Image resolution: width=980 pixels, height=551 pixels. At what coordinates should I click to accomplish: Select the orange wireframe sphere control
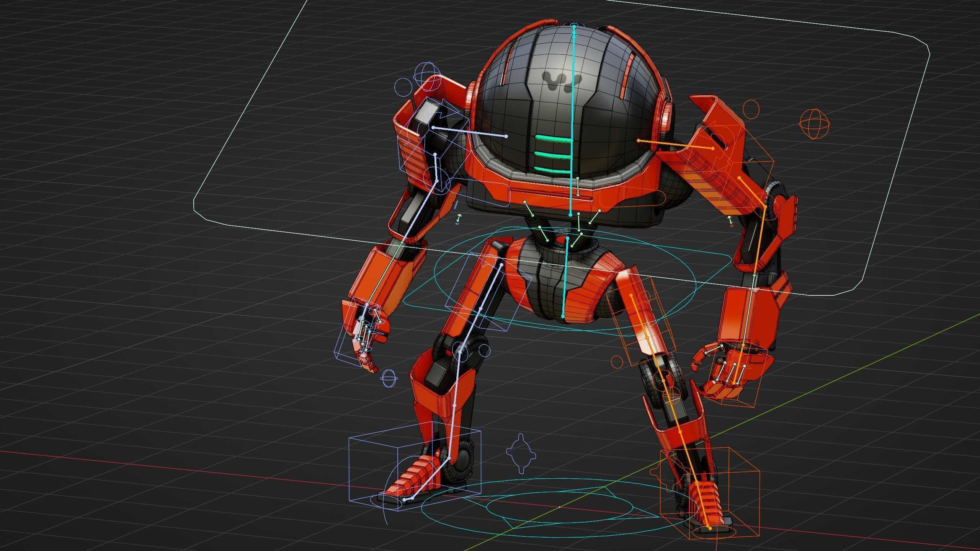(815, 124)
